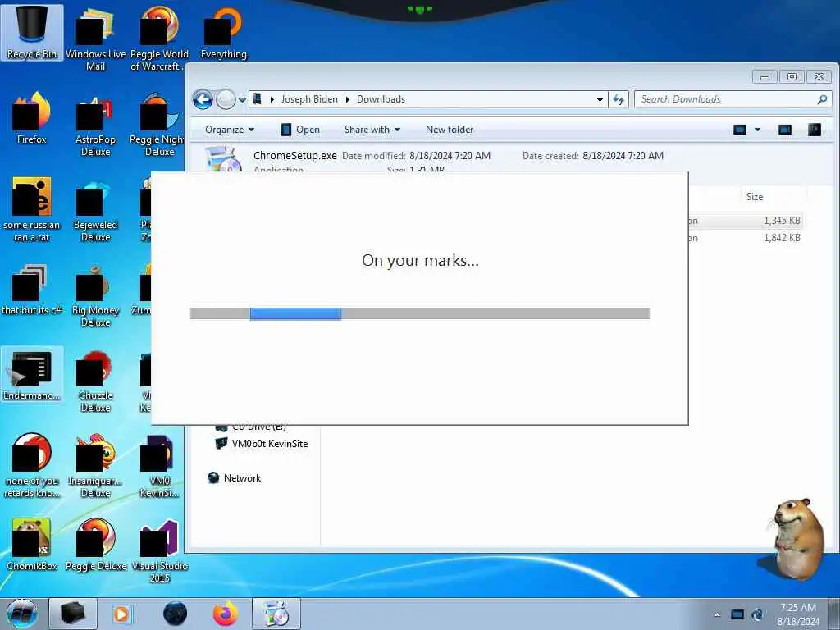Screen dimensions: 840x630
Task: Select the Endermanc... desktop icon
Action: tap(32, 374)
